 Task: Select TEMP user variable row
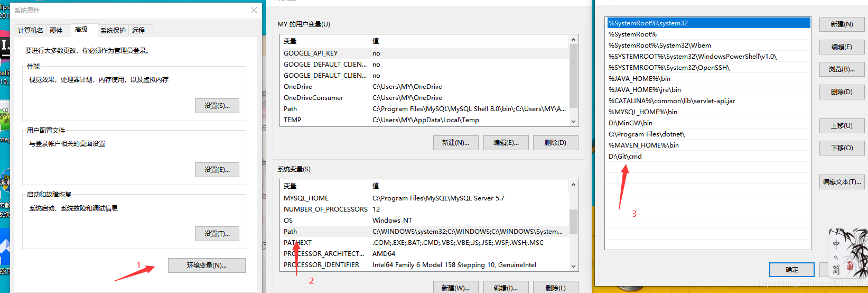[x=425, y=120]
